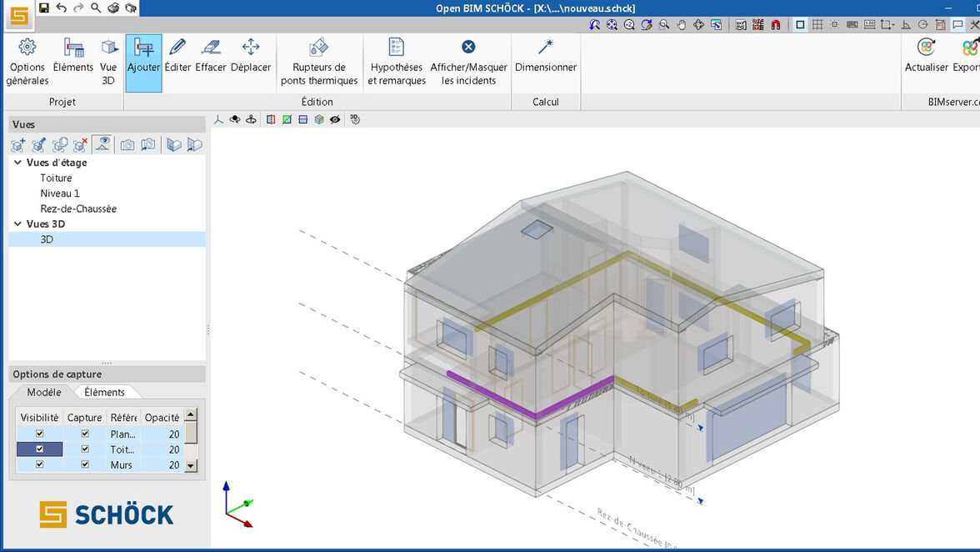Toggle the eye visibility icon in the viewport toolbar
The image size is (980, 552).
tap(335, 119)
